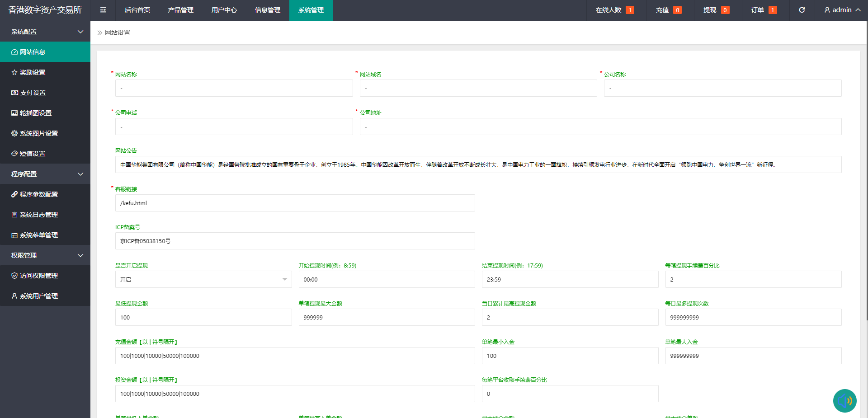Switch to the 用户中心 tab
Viewport: 868px width, 418px height.
coord(224,9)
